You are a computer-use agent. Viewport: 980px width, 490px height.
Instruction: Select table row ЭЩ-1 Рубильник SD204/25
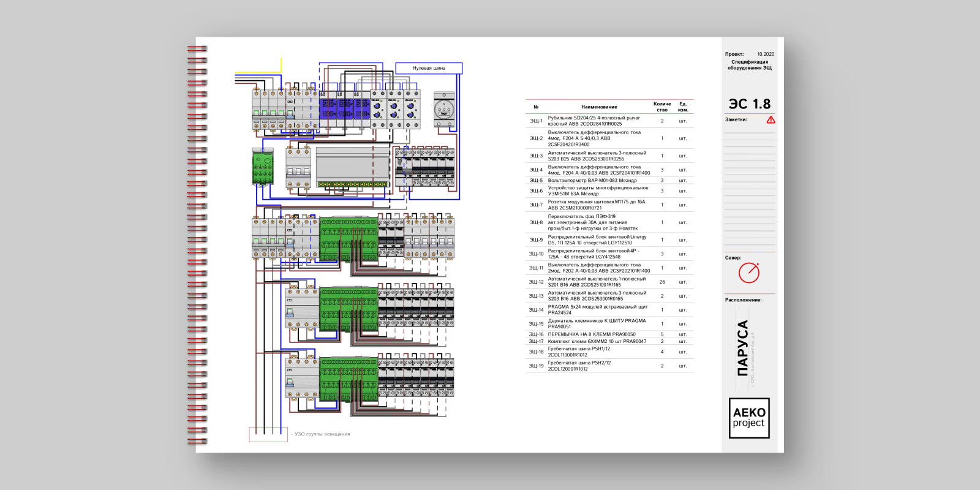coord(609,121)
